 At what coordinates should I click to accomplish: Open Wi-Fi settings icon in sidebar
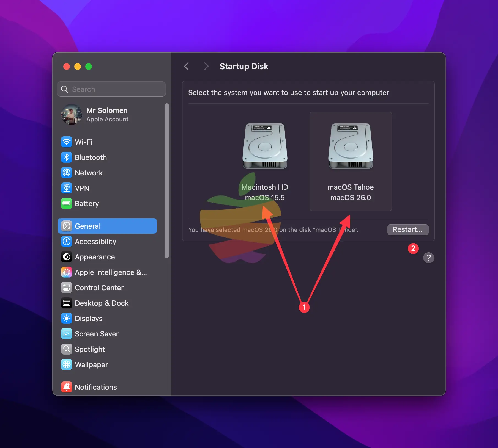coord(67,142)
